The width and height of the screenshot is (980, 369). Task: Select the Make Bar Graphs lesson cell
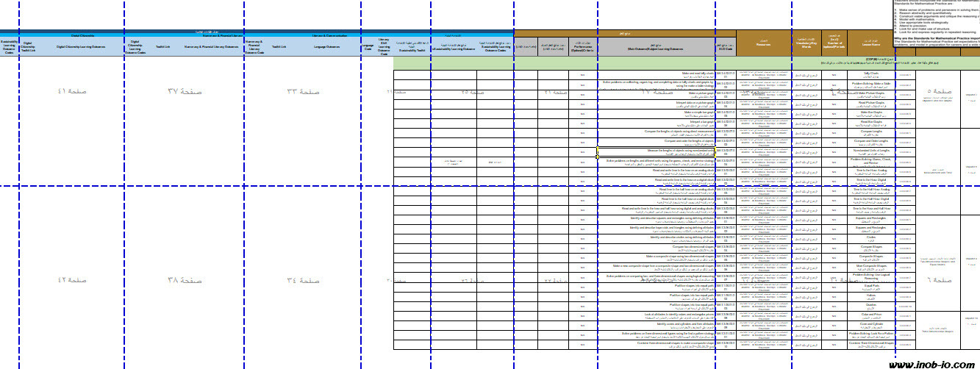click(x=871, y=112)
